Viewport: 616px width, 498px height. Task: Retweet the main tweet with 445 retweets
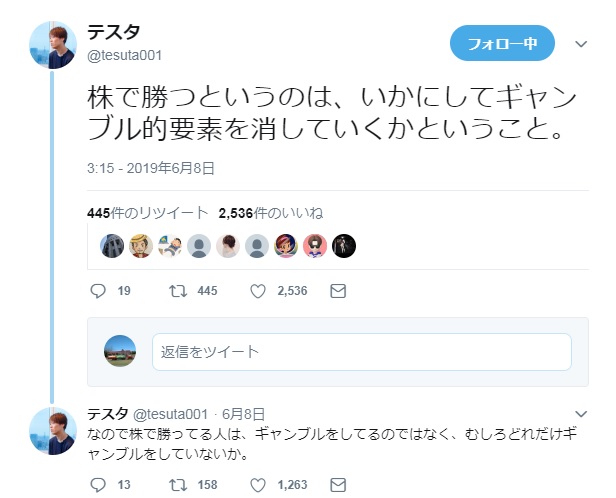click(178, 291)
